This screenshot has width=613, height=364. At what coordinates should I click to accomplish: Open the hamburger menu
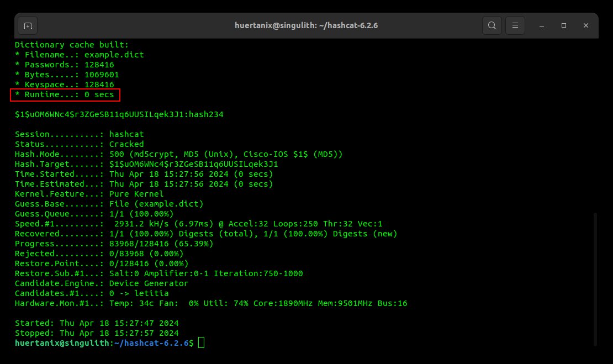pyautogui.click(x=515, y=25)
